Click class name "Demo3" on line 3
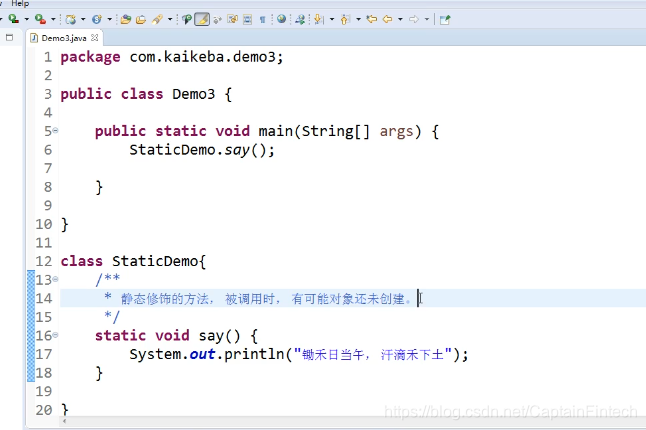 [194, 94]
